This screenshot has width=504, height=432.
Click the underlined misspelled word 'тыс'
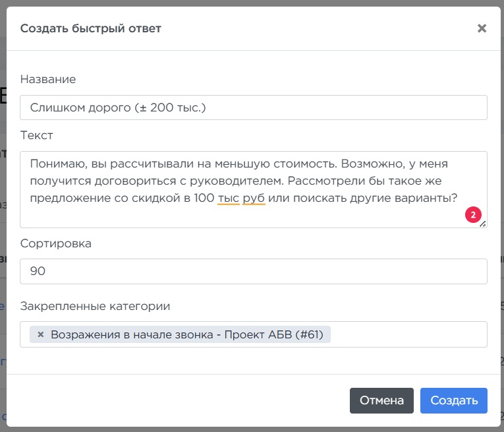[228, 198]
